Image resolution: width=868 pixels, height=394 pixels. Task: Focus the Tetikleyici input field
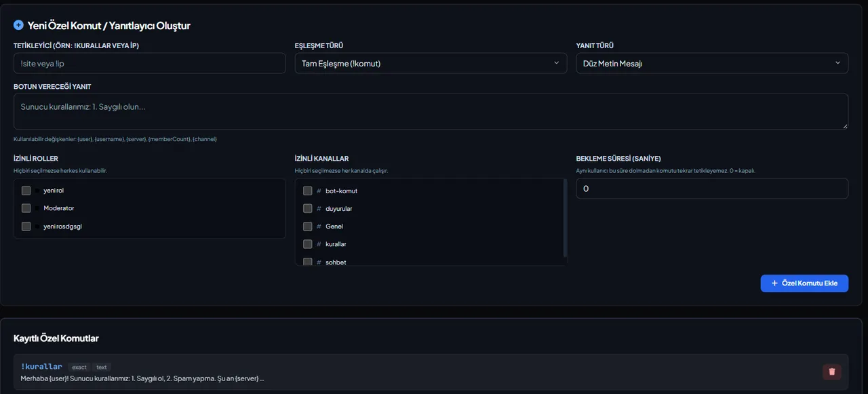149,63
